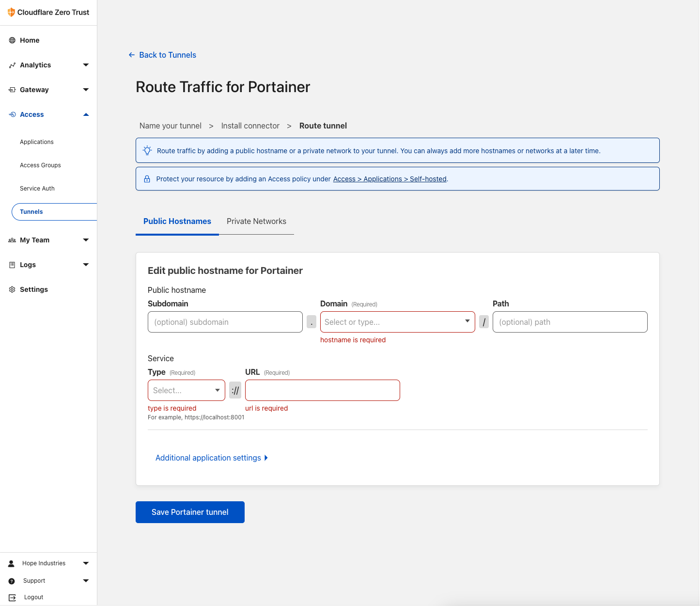Expand the Support menu chevron
The height and width of the screenshot is (606, 700).
86,580
